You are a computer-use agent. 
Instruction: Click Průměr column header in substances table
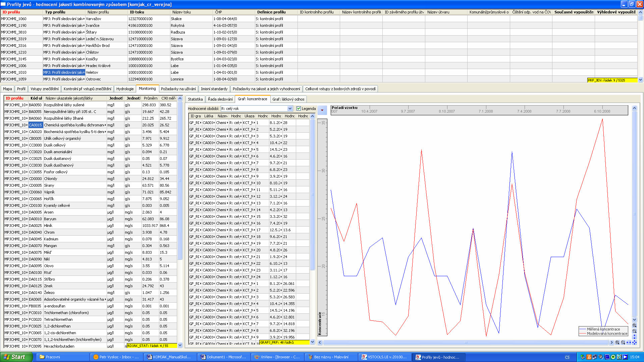click(x=150, y=98)
